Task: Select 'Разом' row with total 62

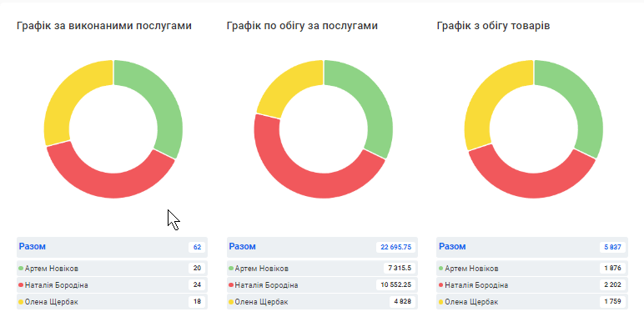Action: [112, 247]
